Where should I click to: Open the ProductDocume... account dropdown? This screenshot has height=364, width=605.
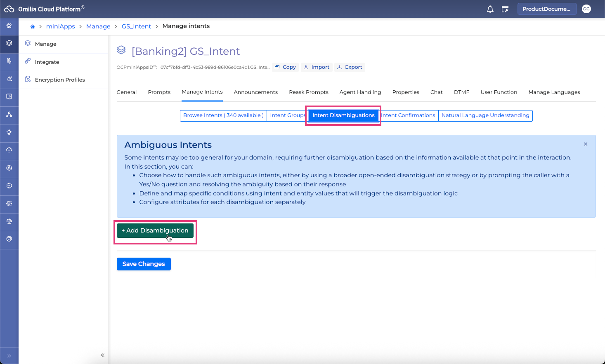pyautogui.click(x=546, y=9)
